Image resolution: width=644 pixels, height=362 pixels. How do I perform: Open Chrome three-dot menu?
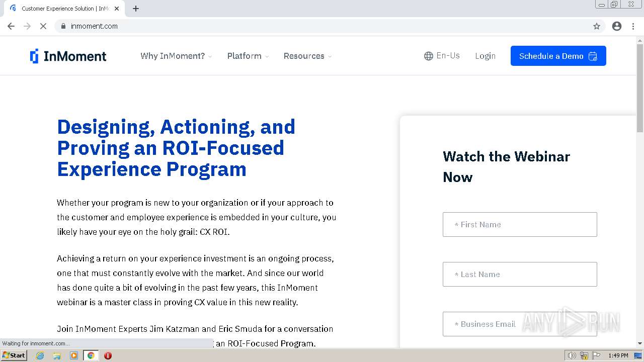point(633,26)
